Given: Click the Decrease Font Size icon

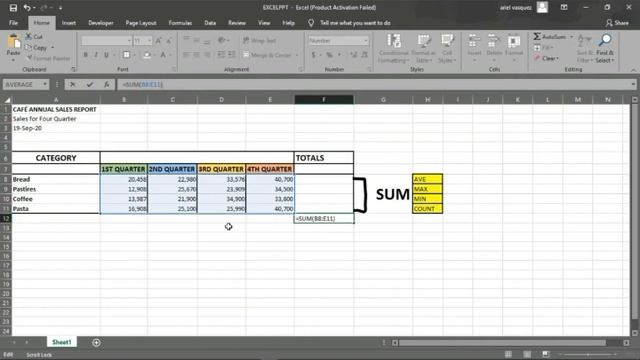Looking at the screenshot, I should coord(169,40).
